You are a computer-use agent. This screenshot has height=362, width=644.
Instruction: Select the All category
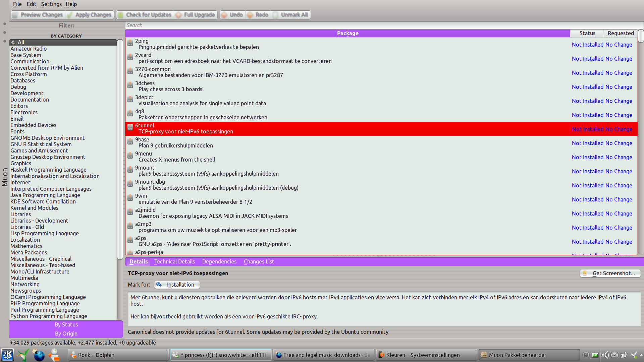click(63, 42)
